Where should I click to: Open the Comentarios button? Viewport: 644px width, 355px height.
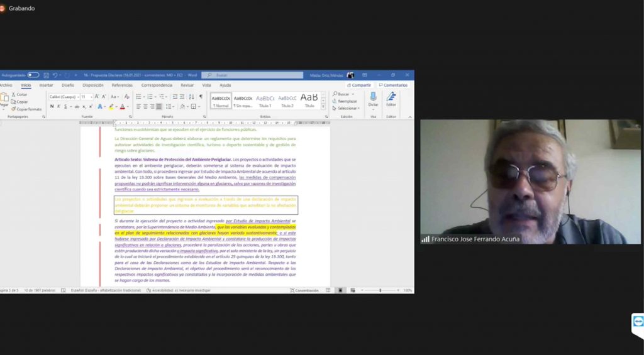[393, 85]
